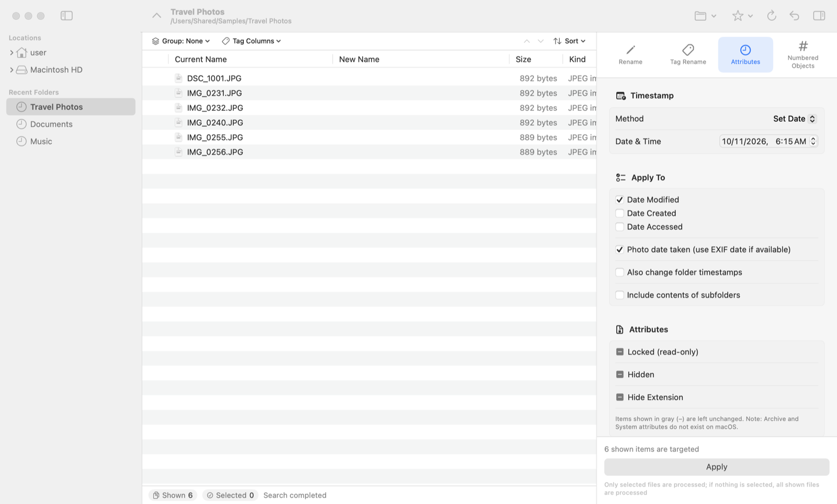Click the Size column header
837x504 pixels.
(x=536, y=59)
